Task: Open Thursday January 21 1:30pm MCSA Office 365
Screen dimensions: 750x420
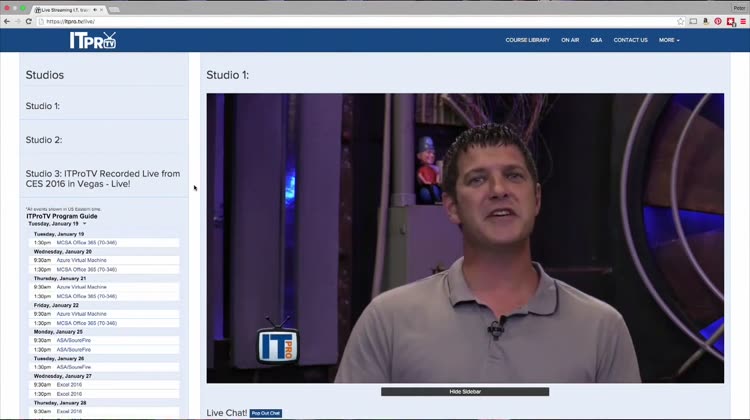Action: (104, 296)
